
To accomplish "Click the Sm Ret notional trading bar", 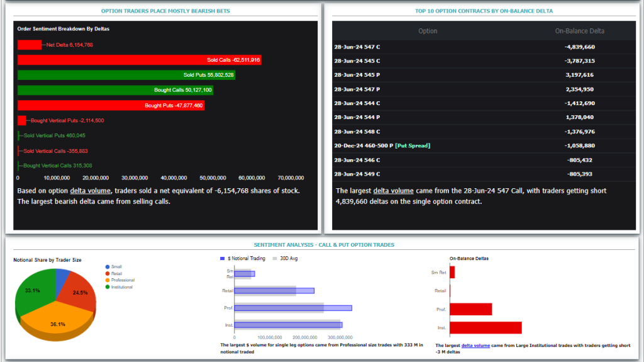I will click(x=245, y=274).
